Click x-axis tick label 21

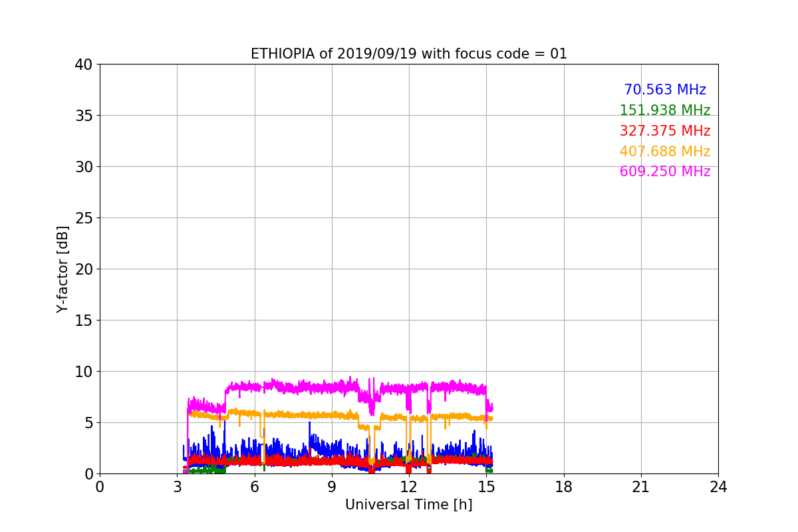(x=641, y=487)
